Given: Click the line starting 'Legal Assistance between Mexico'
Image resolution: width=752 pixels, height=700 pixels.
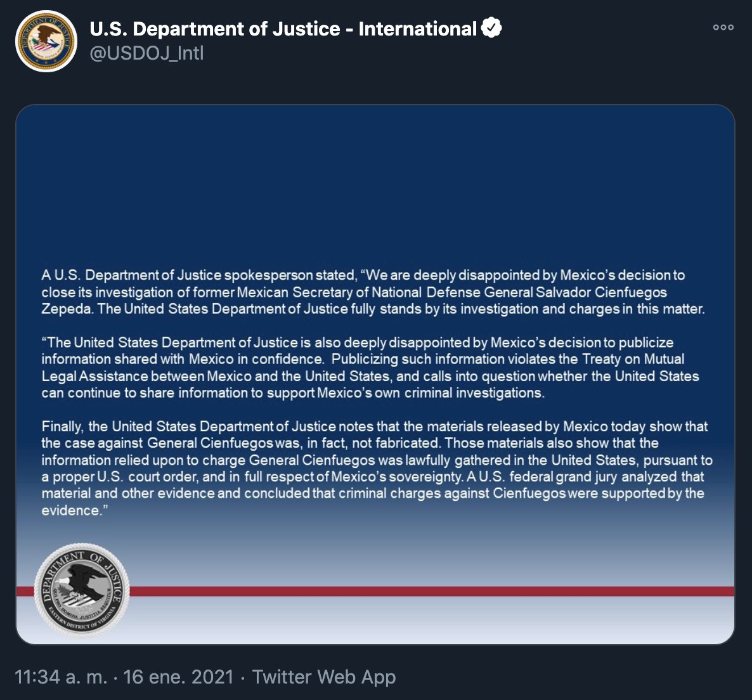Looking at the screenshot, I should click(370, 377).
